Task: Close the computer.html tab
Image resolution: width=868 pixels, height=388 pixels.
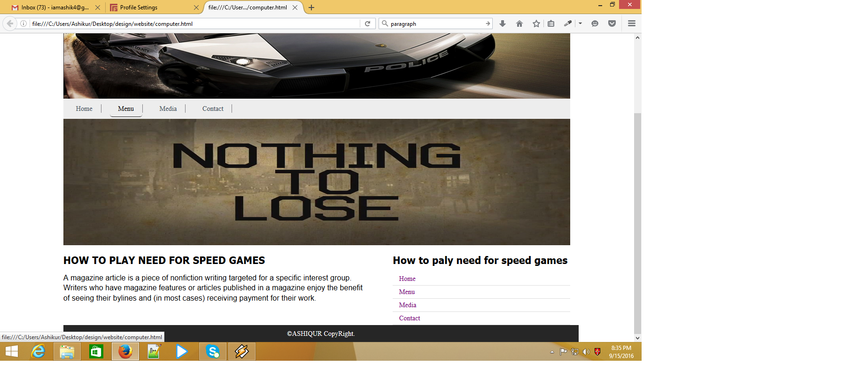Action: pyautogui.click(x=295, y=8)
